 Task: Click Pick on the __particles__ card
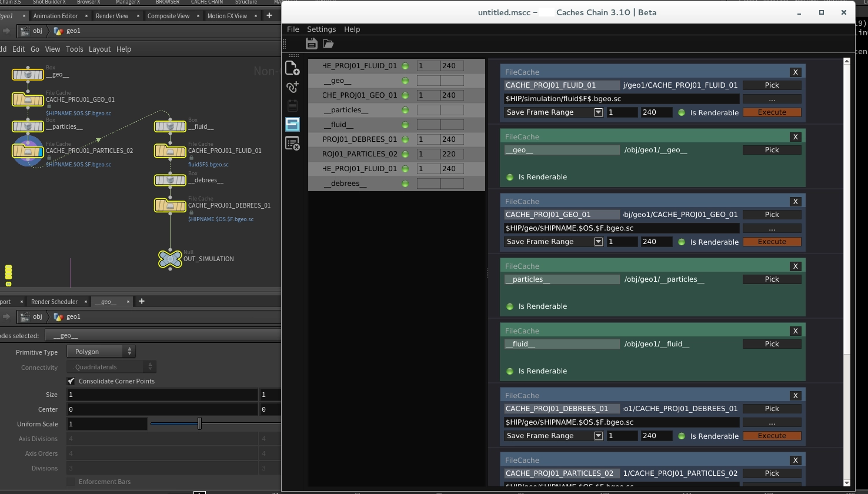click(772, 279)
